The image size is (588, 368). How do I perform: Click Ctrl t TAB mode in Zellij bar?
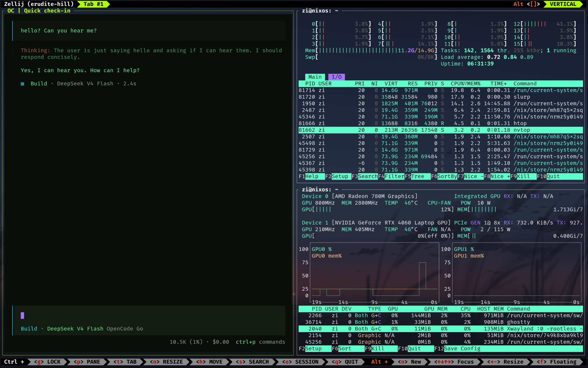(125, 362)
